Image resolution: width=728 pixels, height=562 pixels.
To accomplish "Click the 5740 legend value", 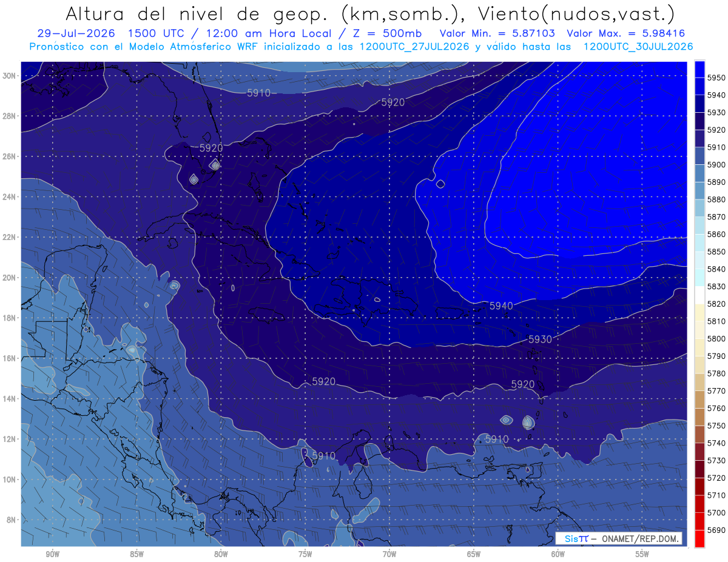I will [x=716, y=443].
